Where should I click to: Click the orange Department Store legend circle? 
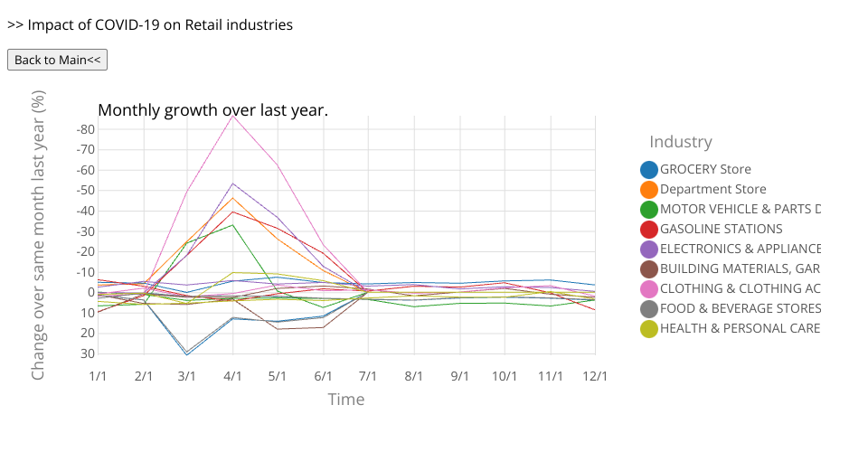[x=649, y=189]
